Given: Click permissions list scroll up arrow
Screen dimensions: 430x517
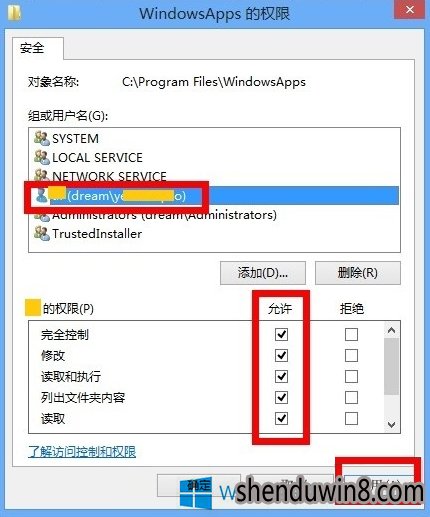Looking at the screenshot, I should click(391, 330).
